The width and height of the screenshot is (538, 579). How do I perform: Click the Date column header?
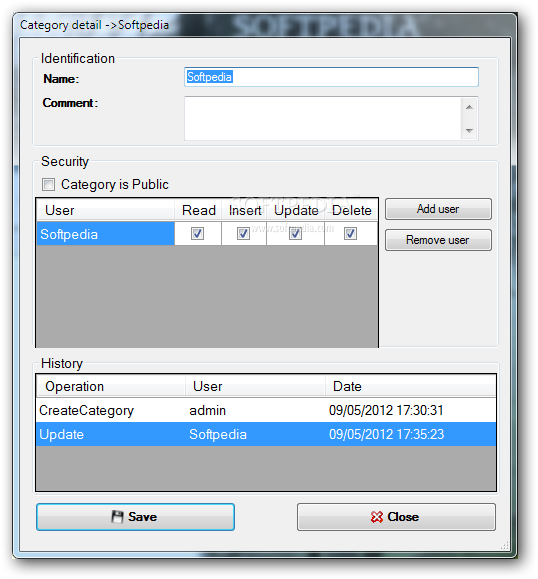[411, 386]
